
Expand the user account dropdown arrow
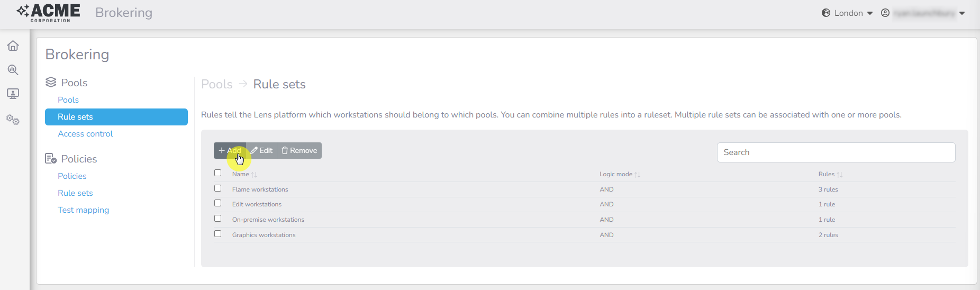pyautogui.click(x=962, y=13)
